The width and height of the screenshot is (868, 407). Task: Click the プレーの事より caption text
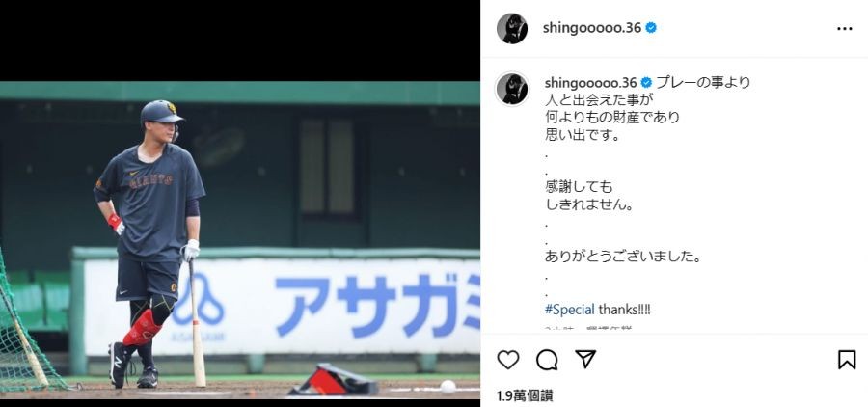pos(703,83)
